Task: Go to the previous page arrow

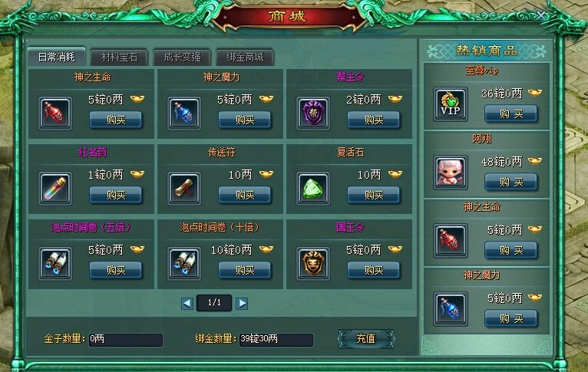Action: [187, 303]
